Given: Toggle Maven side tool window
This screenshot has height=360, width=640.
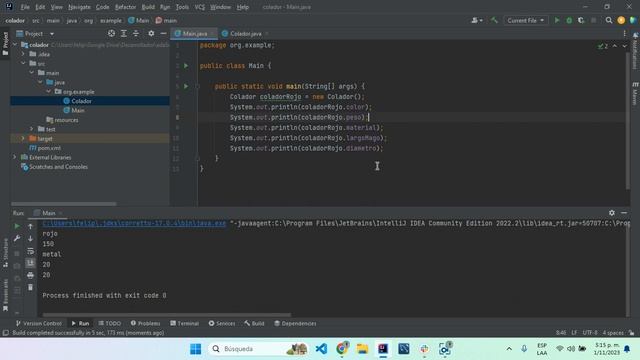Looking at the screenshot, I should (x=635, y=93).
